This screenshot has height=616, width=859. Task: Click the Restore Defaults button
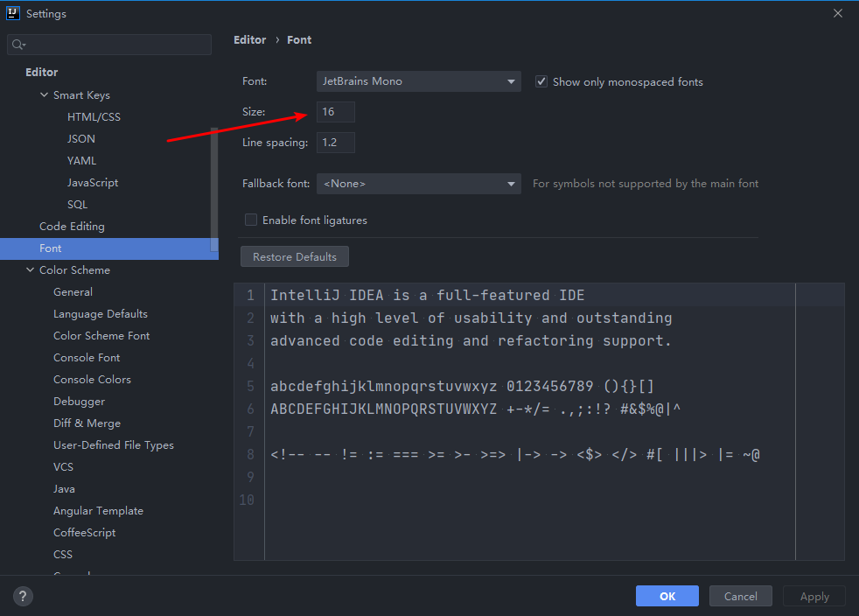coord(294,257)
